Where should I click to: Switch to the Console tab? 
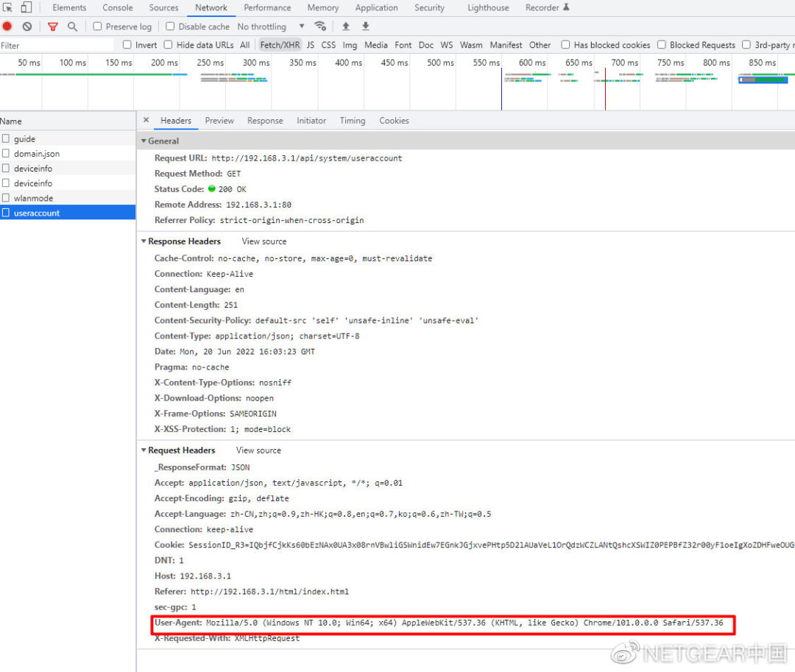[118, 7]
